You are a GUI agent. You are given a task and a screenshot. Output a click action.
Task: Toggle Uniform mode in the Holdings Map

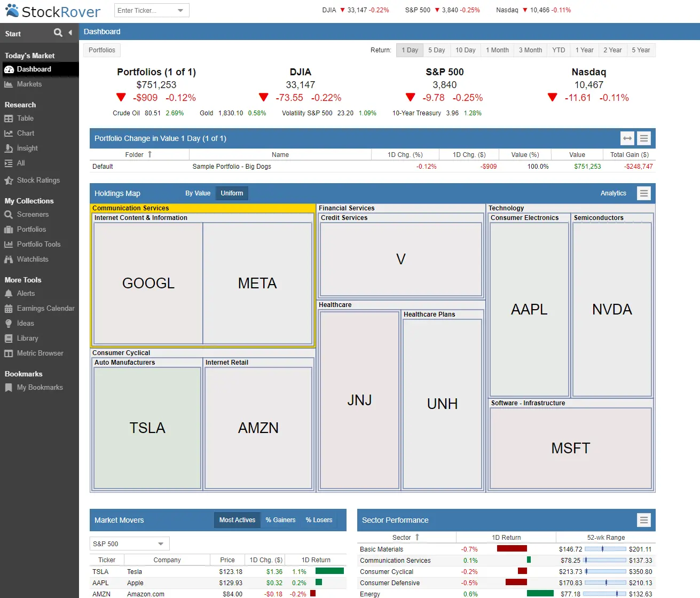(231, 193)
